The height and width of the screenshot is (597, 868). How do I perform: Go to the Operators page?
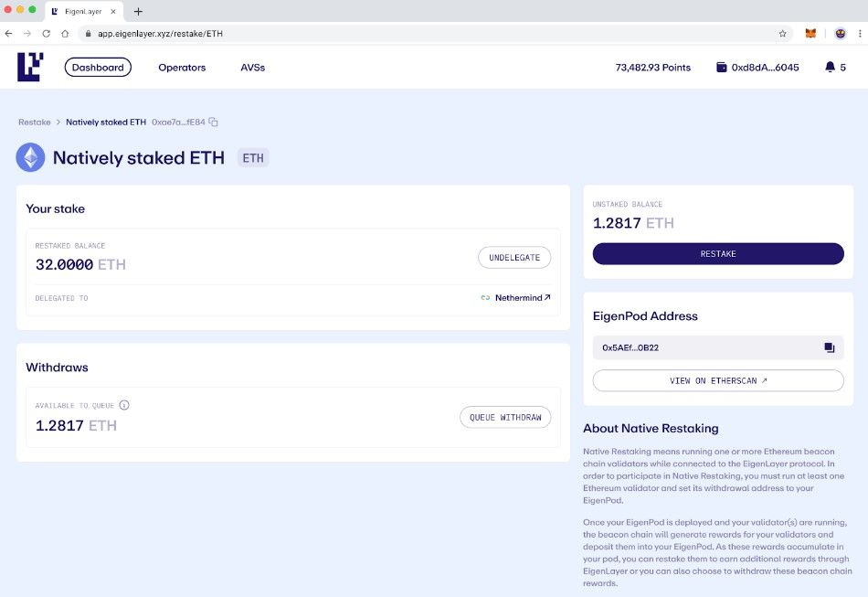182,67
